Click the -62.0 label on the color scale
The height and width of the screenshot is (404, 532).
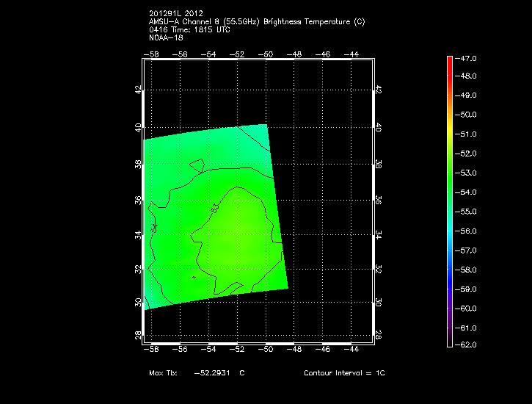(468, 345)
